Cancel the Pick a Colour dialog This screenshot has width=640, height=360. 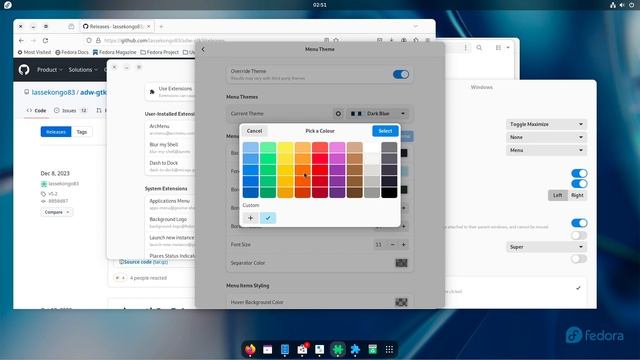[x=254, y=131]
